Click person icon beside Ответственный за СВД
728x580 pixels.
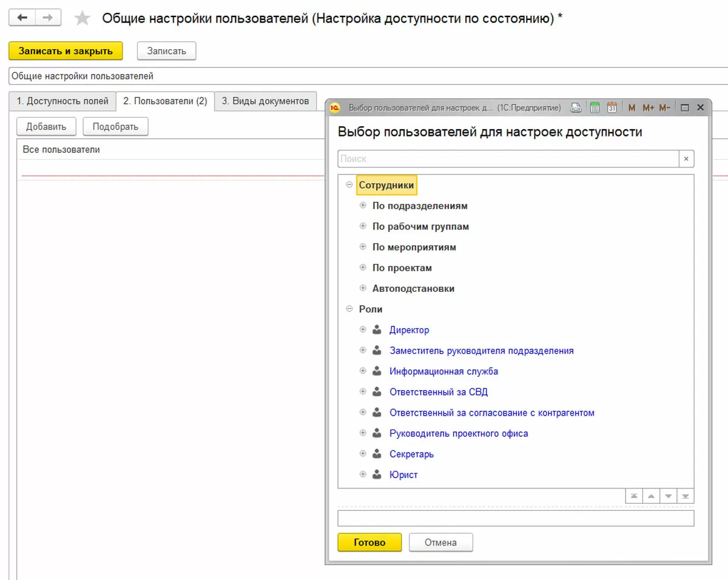tap(377, 392)
